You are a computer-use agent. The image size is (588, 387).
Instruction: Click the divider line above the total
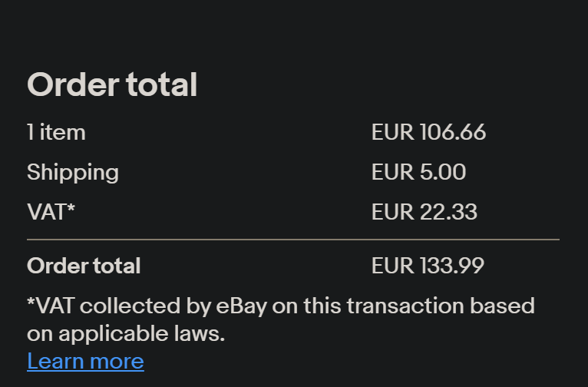coord(293,239)
